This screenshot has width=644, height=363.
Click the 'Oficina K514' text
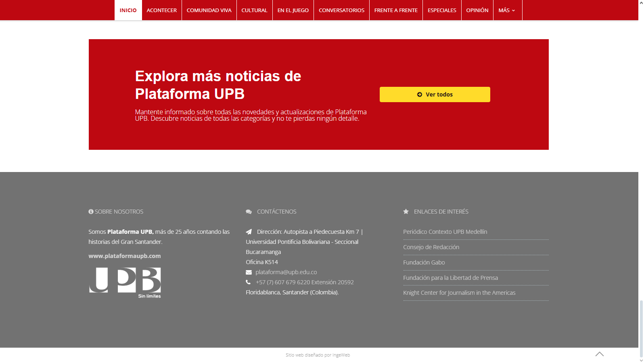[262, 262]
